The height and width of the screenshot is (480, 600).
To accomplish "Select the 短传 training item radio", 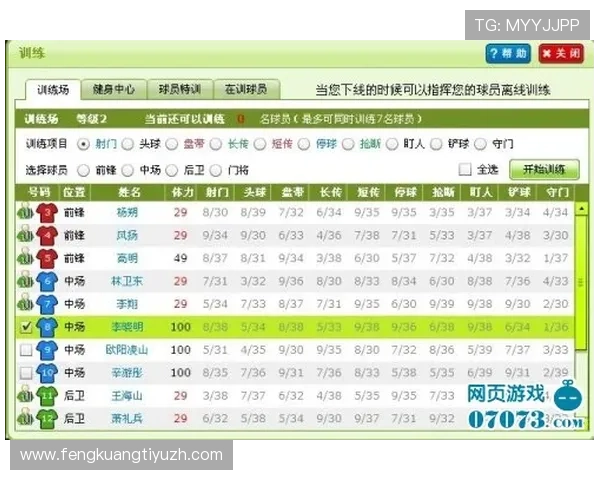I will click(x=260, y=144).
